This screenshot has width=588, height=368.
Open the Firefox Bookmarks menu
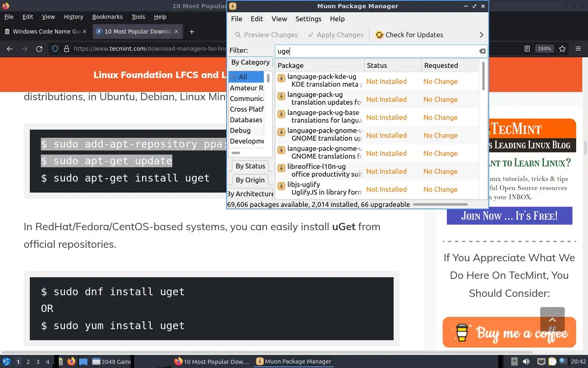click(x=107, y=17)
